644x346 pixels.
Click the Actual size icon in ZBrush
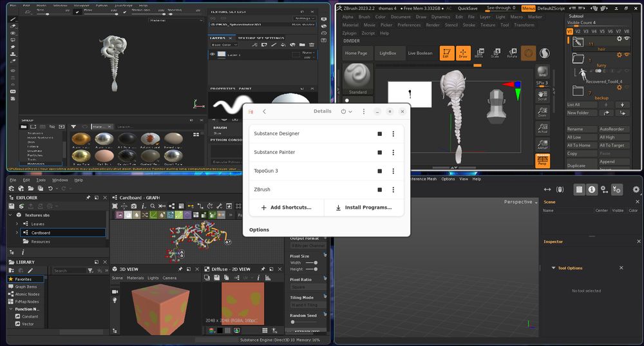pyautogui.click(x=542, y=128)
